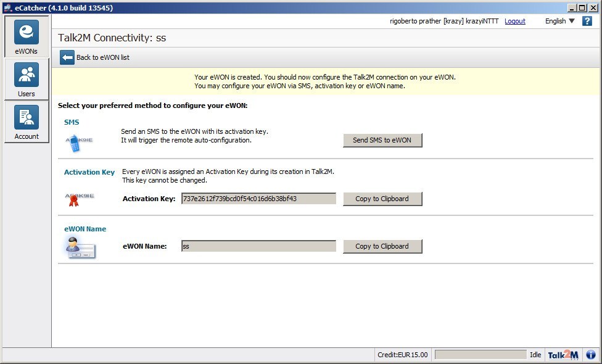Click the eCatcher title bar app icon
The height and width of the screenshot is (364, 602).
[x=8, y=7]
